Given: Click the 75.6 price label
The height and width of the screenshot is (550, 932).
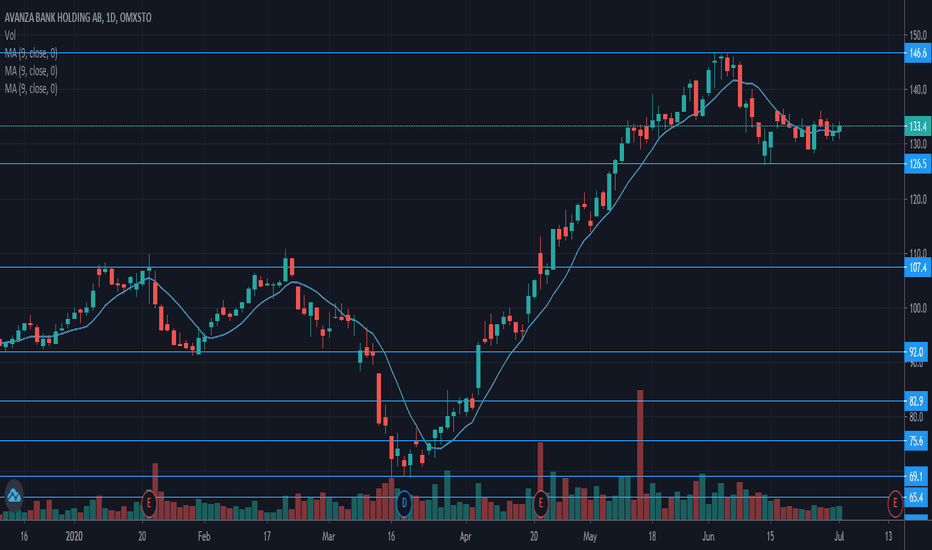Looking at the screenshot, I should [x=917, y=441].
